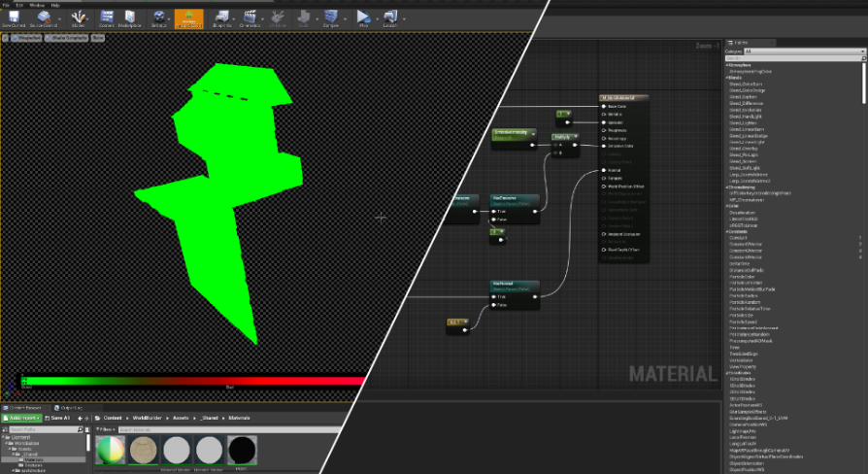Click the Compile toolbar icon
The width and height of the screenshot is (868, 474).
(330, 18)
